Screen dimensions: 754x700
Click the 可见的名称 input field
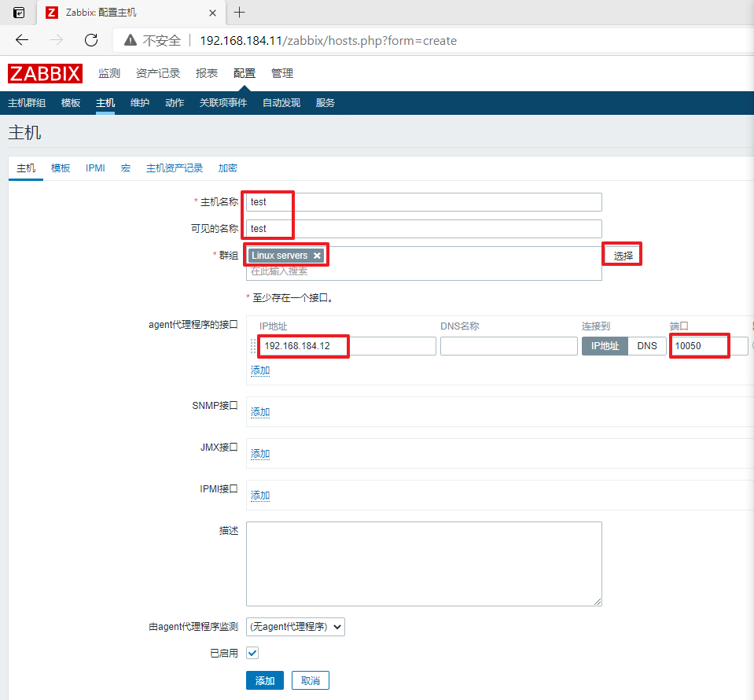click(424, 229)
